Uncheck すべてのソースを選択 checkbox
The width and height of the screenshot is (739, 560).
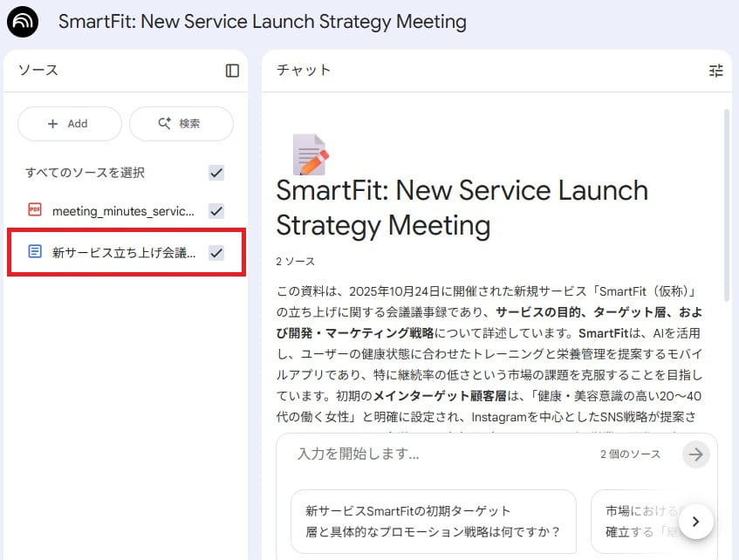click(216, 173)
